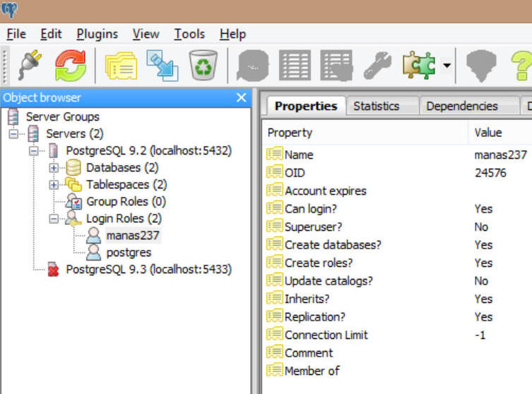Open the View menu
Screen dimensions: 532x394
(146, 34)
